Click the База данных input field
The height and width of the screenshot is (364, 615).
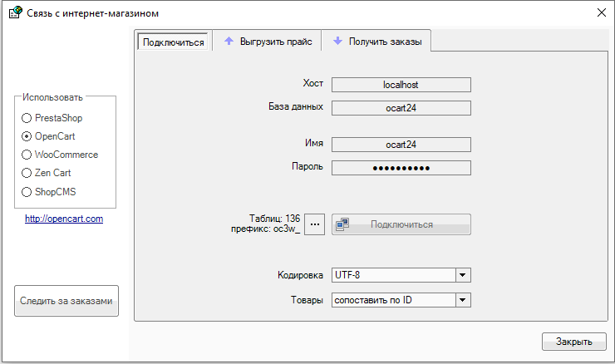[401, 108]
